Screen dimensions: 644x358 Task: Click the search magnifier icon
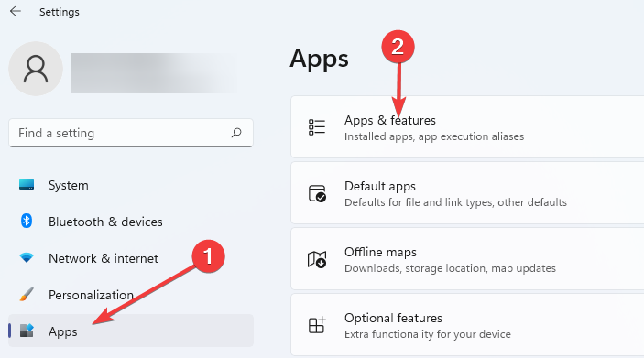pyautogui.click(x=236, y=133)
